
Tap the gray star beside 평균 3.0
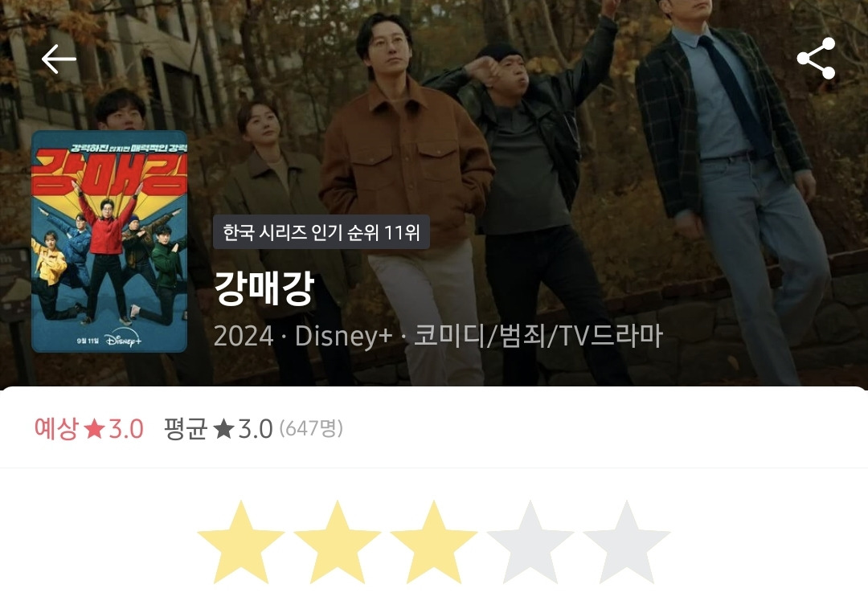coord(223,429)
